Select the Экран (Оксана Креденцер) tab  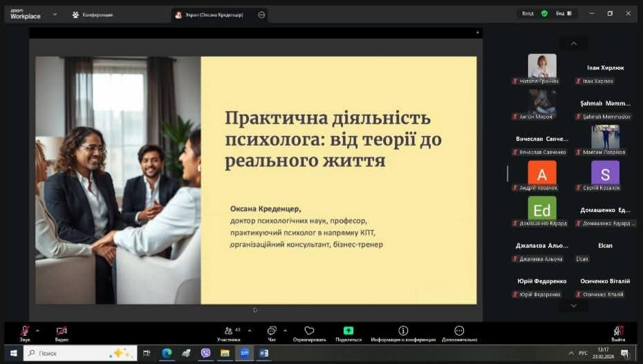click(213, 15)
